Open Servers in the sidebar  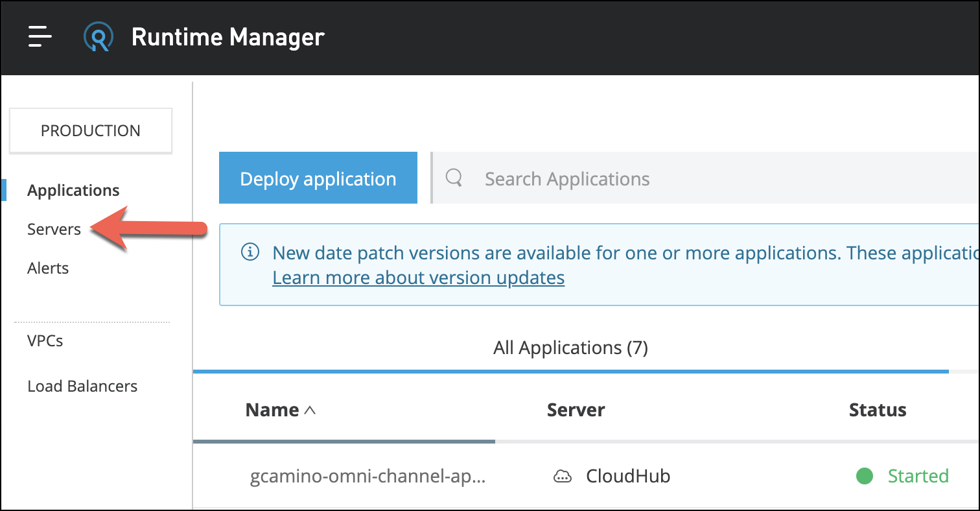click(x=54, y=230)
